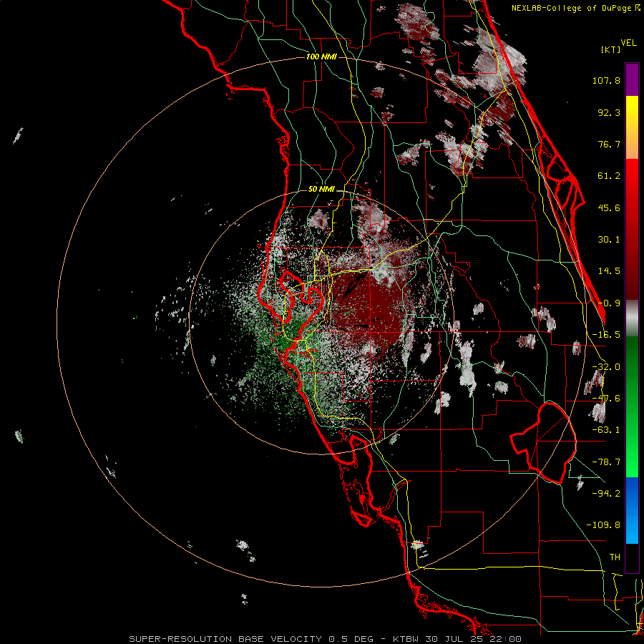Select the 76.7 scale value

(x=609, y=144)
